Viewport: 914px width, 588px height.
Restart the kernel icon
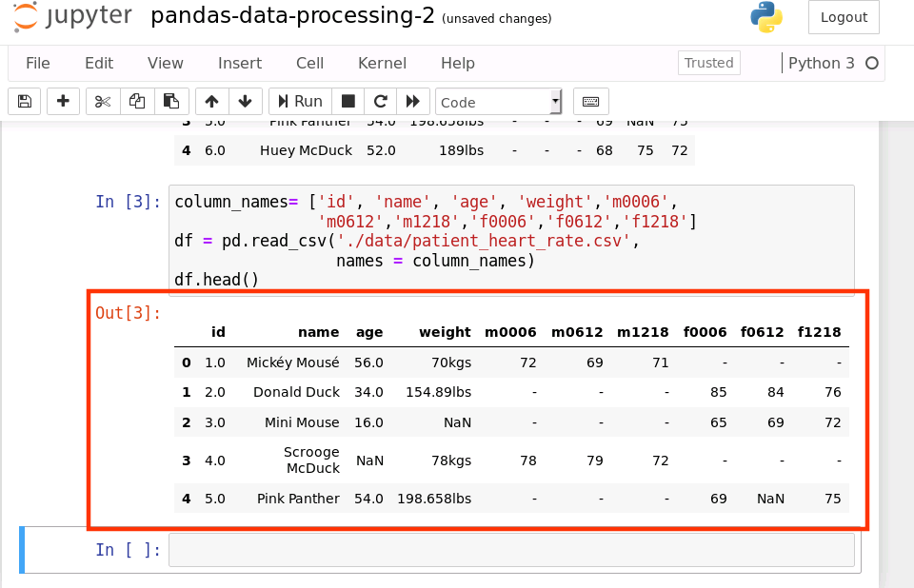click(380, 101)
